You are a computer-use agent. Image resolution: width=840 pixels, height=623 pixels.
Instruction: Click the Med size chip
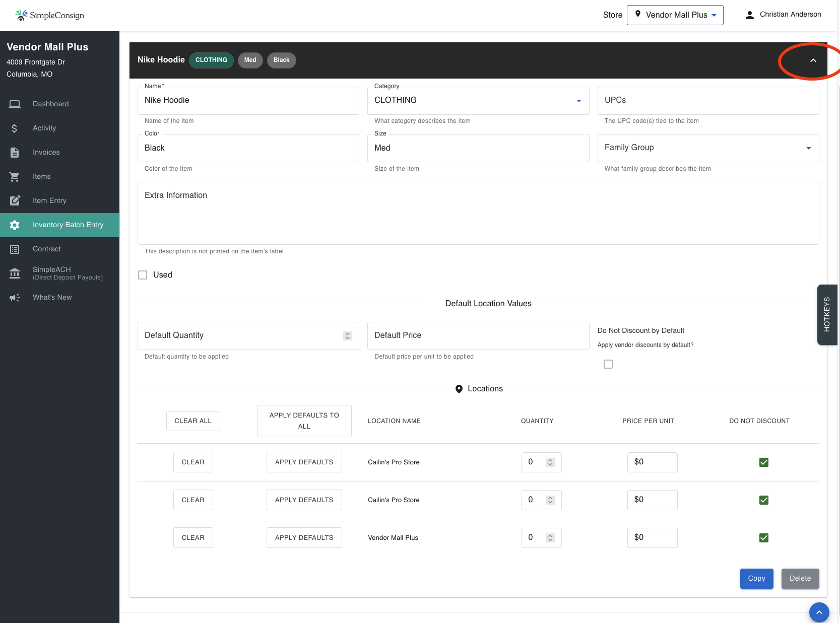(250, 60)
